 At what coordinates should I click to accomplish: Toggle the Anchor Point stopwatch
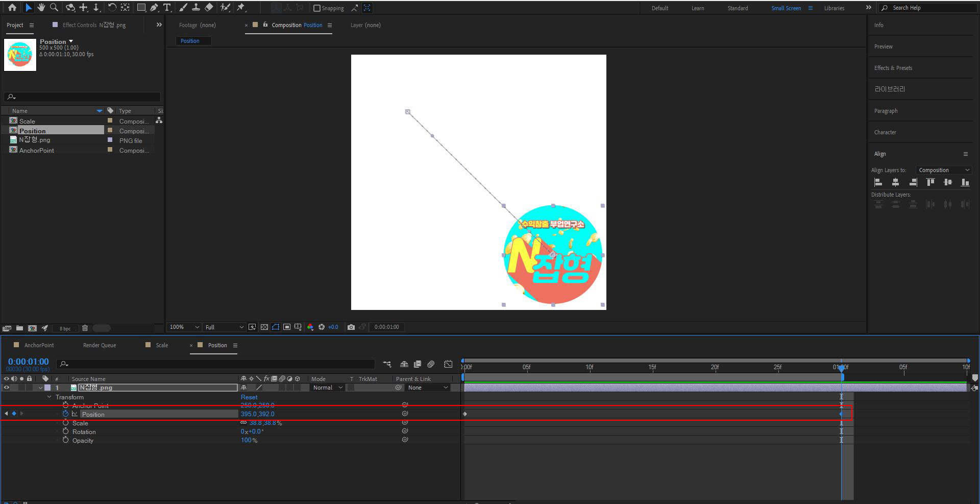[65, 405]
